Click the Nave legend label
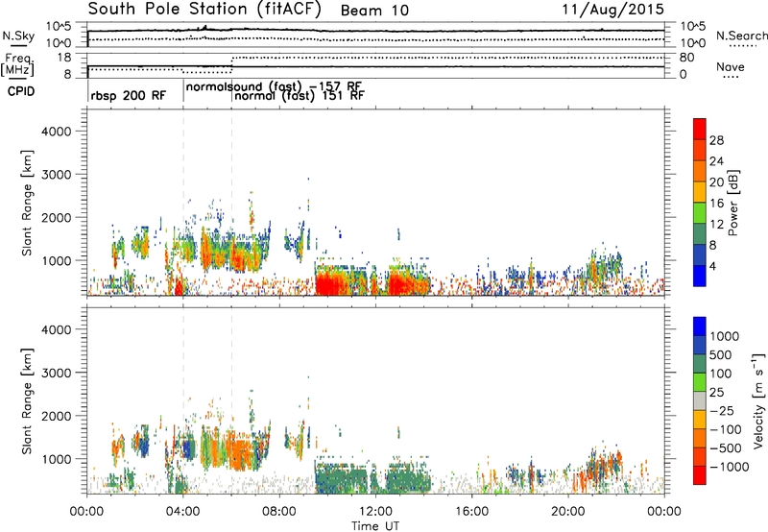 (731, 67)
